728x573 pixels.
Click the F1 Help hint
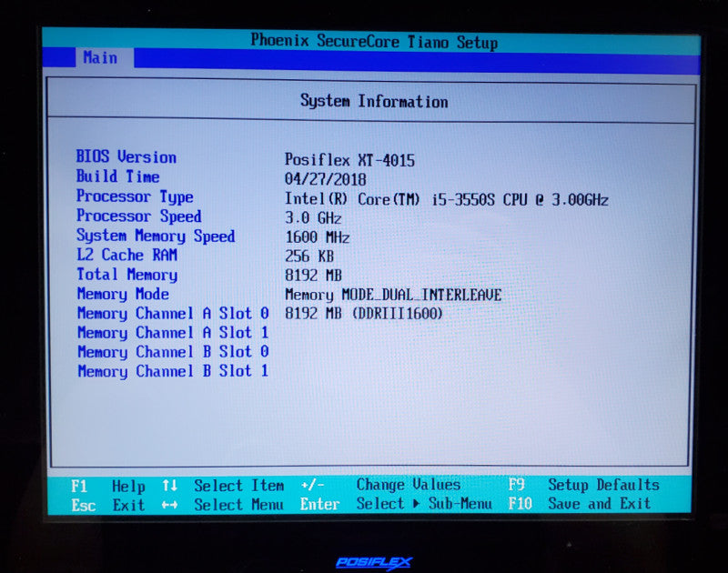pyautogui.click(x=108, y=487)
